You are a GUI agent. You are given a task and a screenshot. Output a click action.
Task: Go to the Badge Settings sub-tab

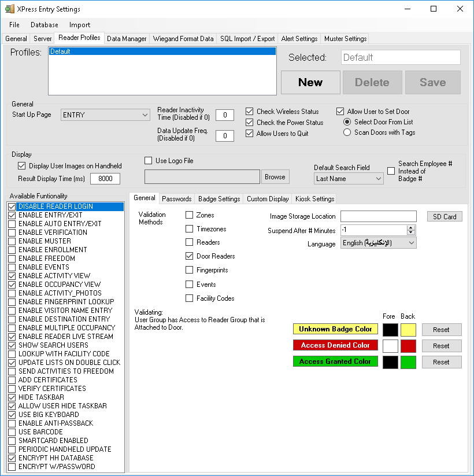(219, 199)
